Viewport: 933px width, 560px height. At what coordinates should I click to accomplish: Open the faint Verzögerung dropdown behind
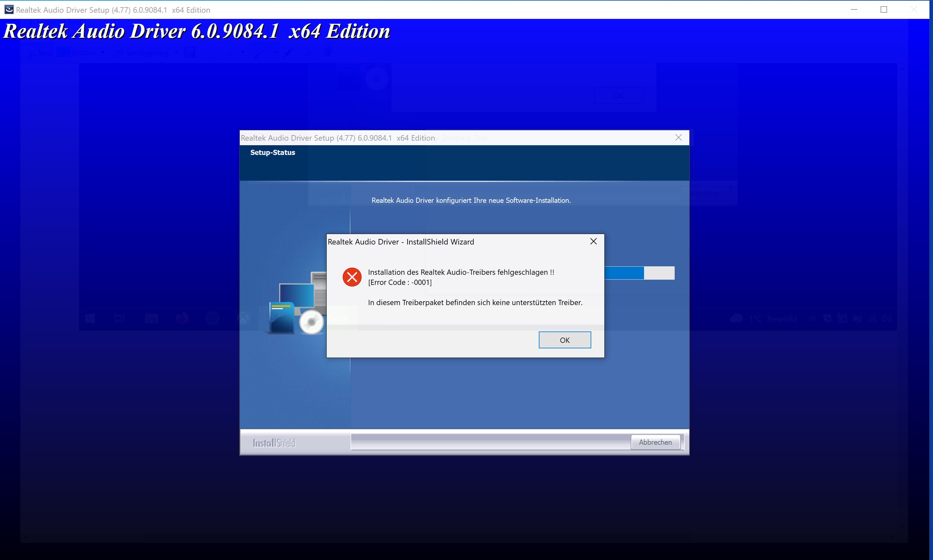pyautogui.click(x=147, y=53)
